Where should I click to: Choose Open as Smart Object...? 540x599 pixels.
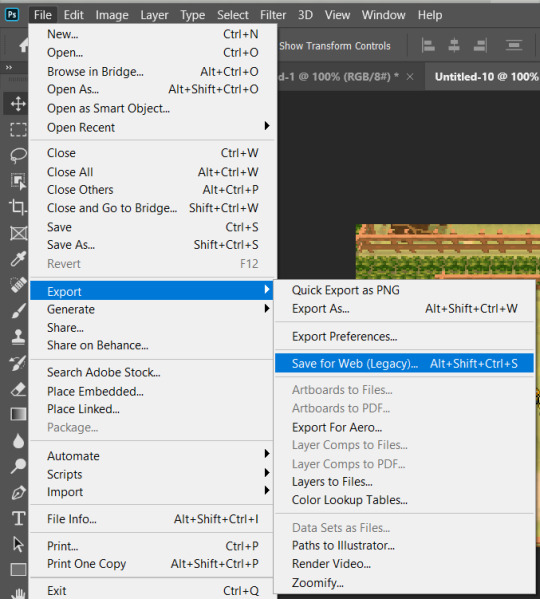[152, 108]
